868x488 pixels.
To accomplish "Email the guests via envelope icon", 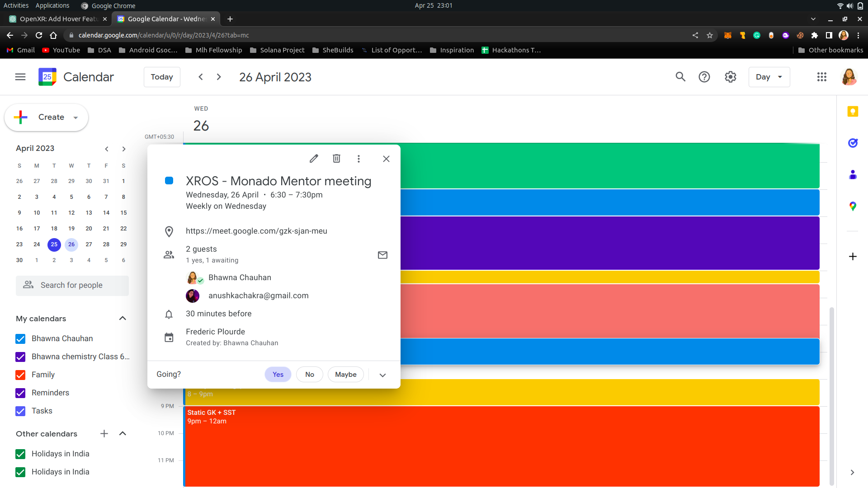I will pos(382,255).
